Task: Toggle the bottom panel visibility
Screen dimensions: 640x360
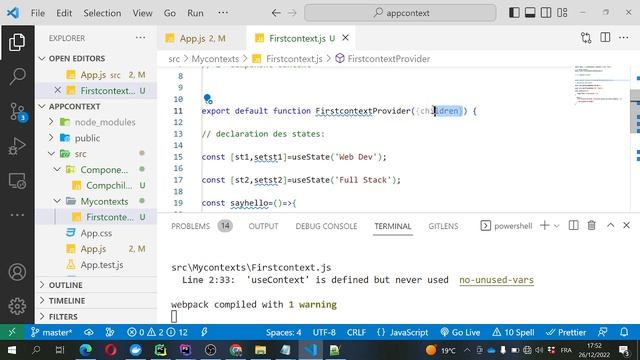Action: click(530, 13)
